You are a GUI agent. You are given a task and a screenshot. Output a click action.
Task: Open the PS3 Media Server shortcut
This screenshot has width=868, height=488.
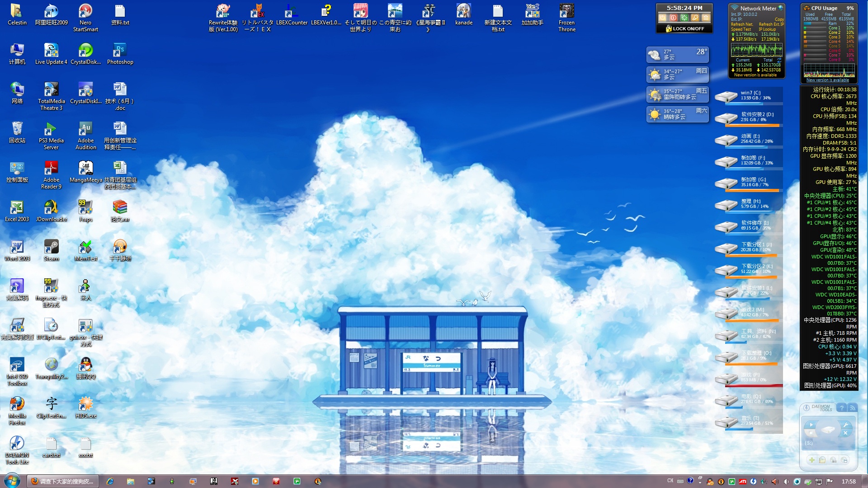tap(51, 136)
